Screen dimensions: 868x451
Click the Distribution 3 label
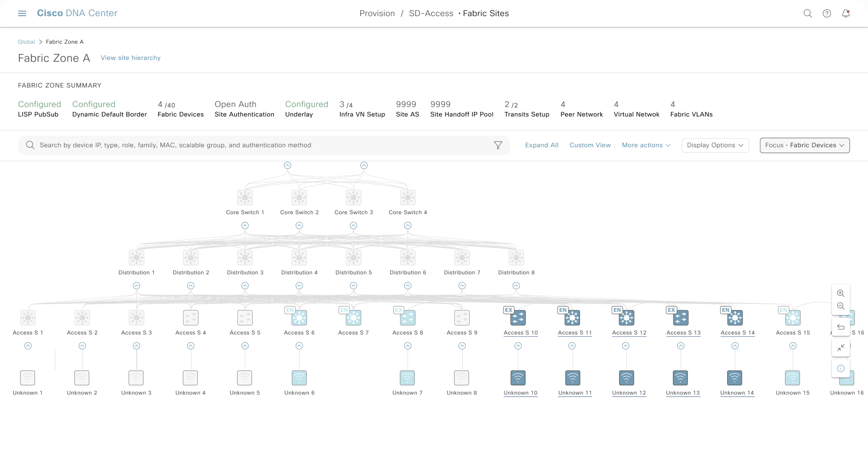245,272
